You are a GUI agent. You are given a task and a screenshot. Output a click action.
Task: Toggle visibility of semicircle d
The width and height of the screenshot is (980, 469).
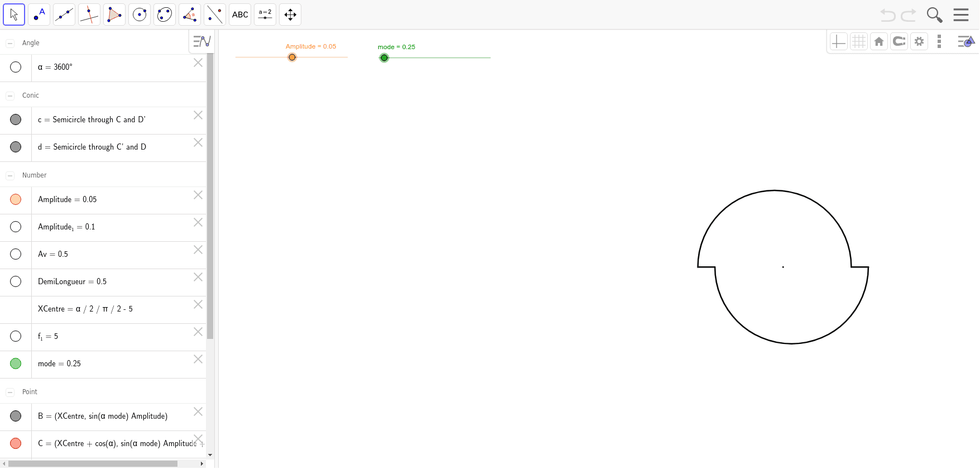(x=16, y=147)
